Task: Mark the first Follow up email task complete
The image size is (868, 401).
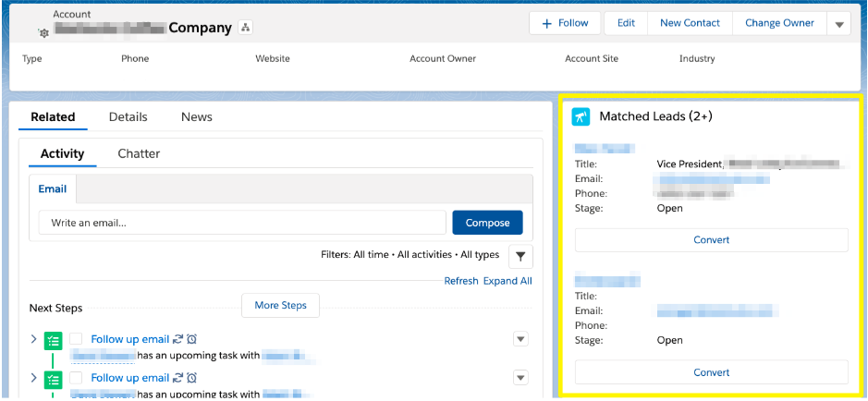Action: click(76, 339)
